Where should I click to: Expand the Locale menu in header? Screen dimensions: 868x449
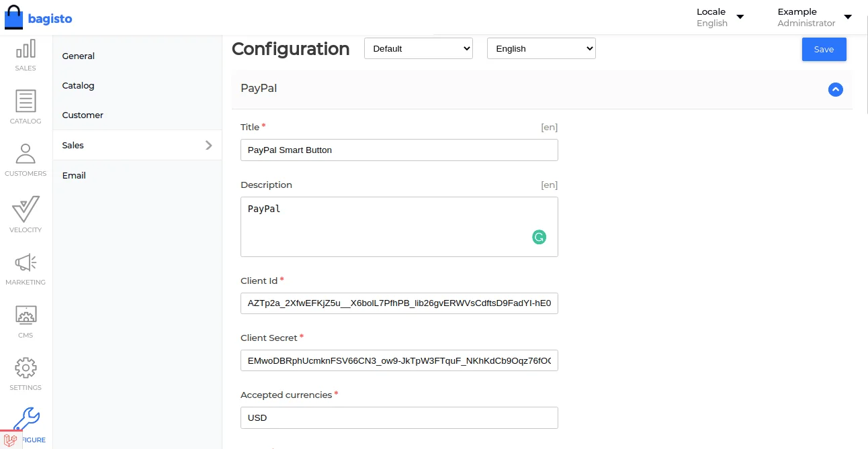720,17
